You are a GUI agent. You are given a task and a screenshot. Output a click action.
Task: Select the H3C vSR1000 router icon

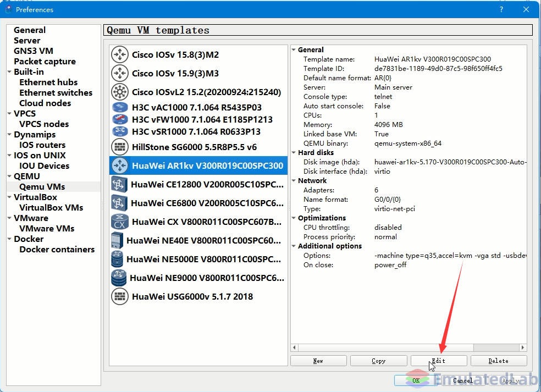click(120, 131)
